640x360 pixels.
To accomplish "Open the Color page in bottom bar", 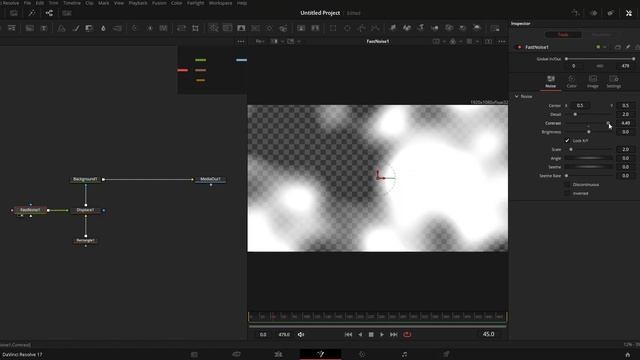I will click(x=362, y=354).
